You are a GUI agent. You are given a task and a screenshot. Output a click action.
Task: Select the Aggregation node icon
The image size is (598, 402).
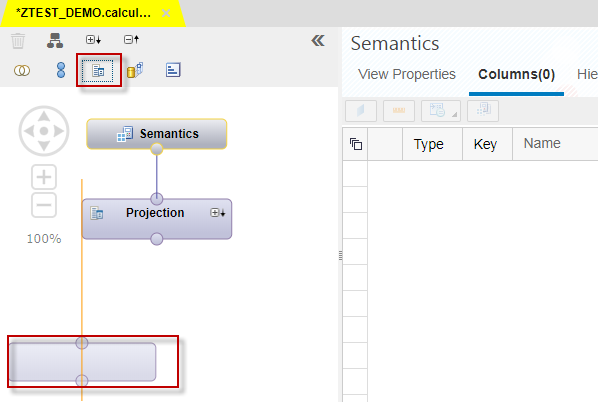coord(135,70)
